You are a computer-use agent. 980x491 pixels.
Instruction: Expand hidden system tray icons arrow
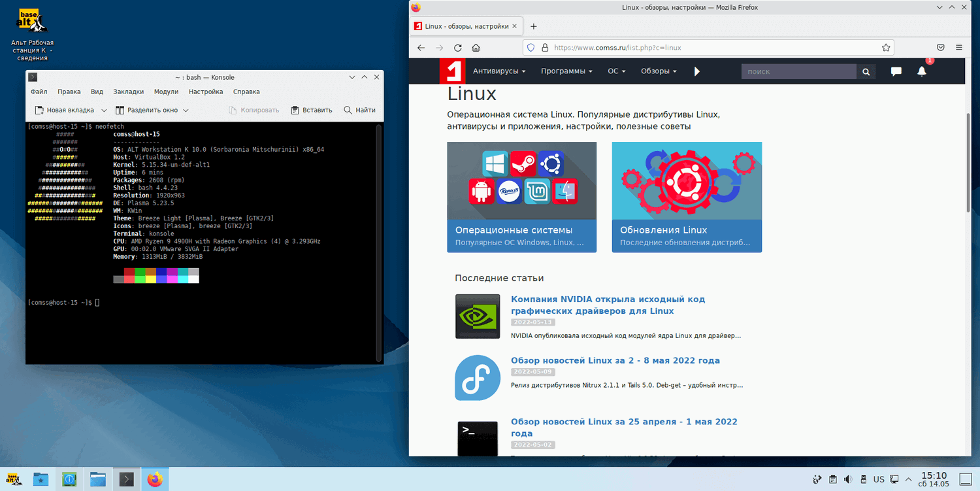point(908,479)
